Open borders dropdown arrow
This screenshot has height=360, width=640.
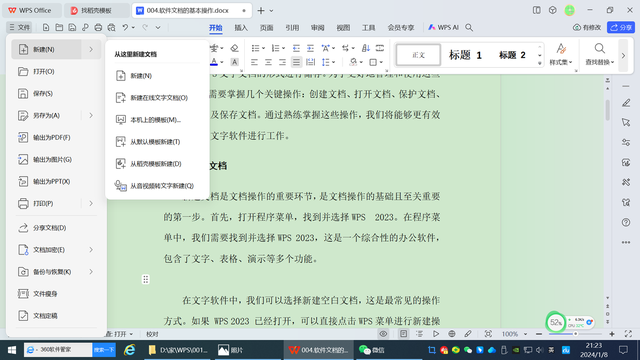click(381, 62)
